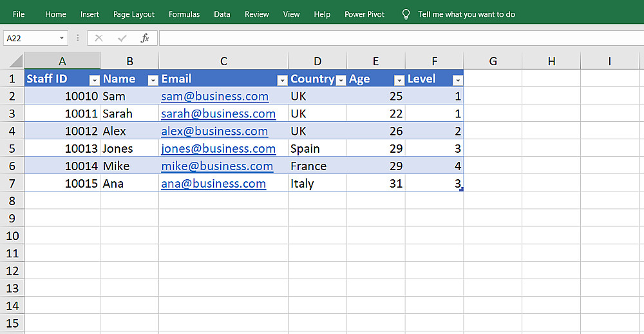Viewport: 644px width, 334px height.
Task: Follow the mike@business.com hyperlink
Action: tap(217, 166)
